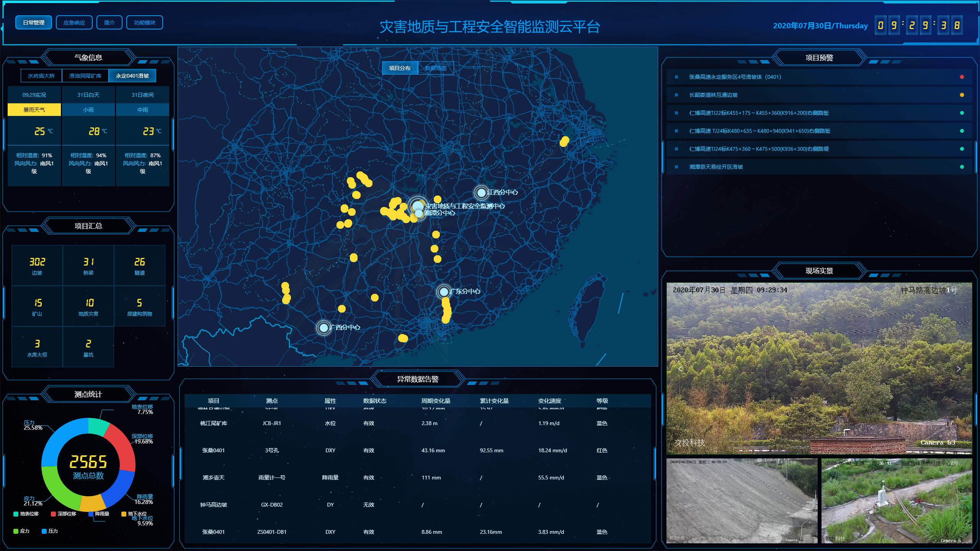This screenshot has width=980, height=551.
Task: Click the 日常管理 button
Action: [33, 22]
